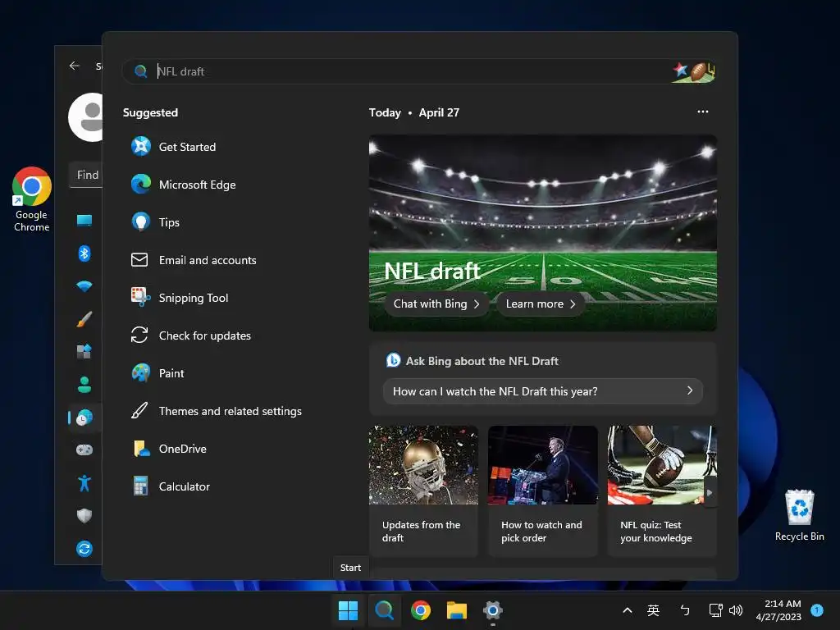
Task: Open Accessibility section in Settings sidebar
Action: (84, 483)
